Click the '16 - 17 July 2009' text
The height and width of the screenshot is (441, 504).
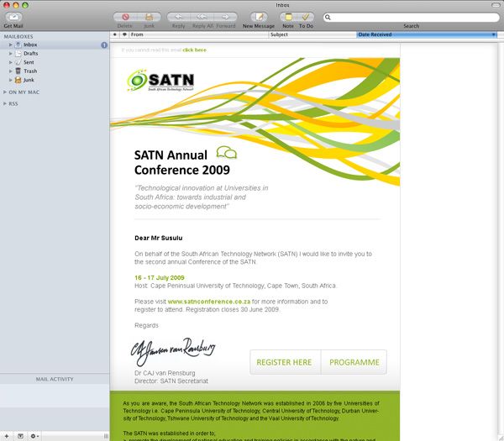[x=160, y=278]
